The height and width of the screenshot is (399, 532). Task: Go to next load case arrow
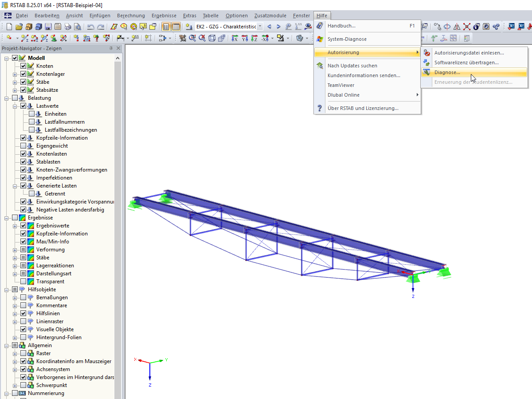[279, 27]
